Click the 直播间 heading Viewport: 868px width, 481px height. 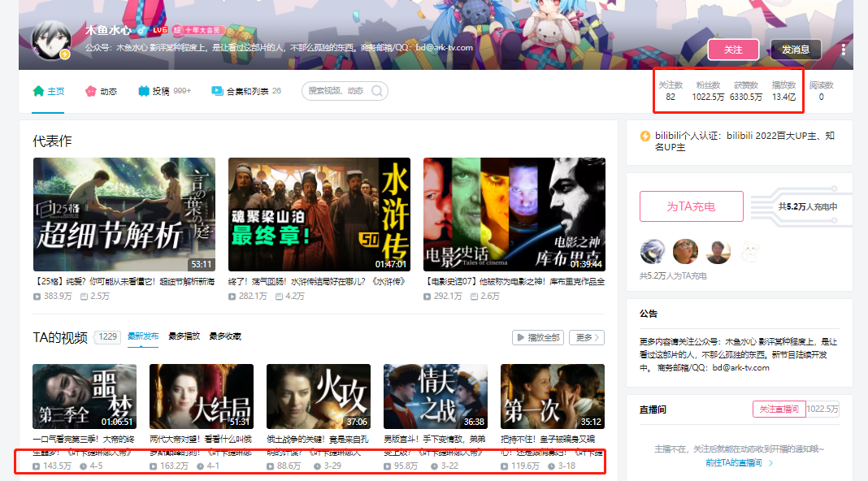653,409
